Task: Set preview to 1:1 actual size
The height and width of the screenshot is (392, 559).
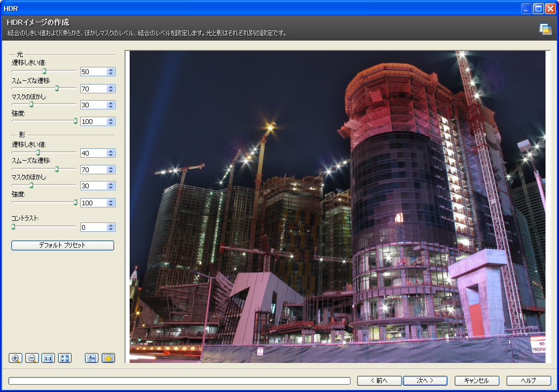Action: [x=48, y=358]
